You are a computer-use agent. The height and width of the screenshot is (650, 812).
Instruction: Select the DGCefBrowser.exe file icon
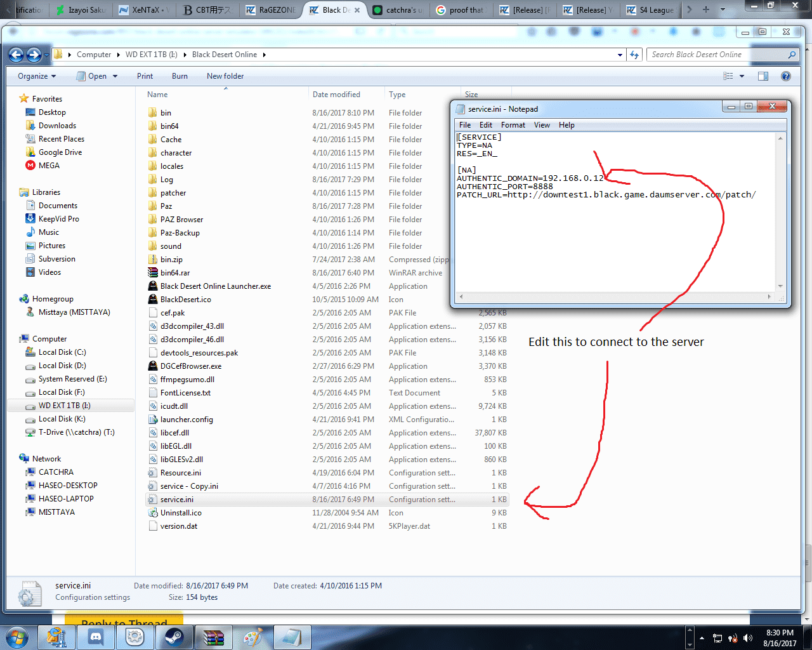coord(153,366)
